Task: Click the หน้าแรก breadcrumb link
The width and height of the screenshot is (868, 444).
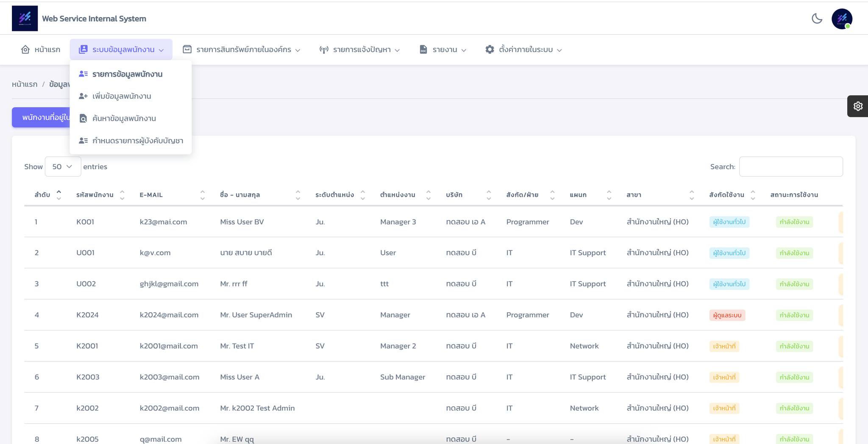Action: tap(25, 84)
